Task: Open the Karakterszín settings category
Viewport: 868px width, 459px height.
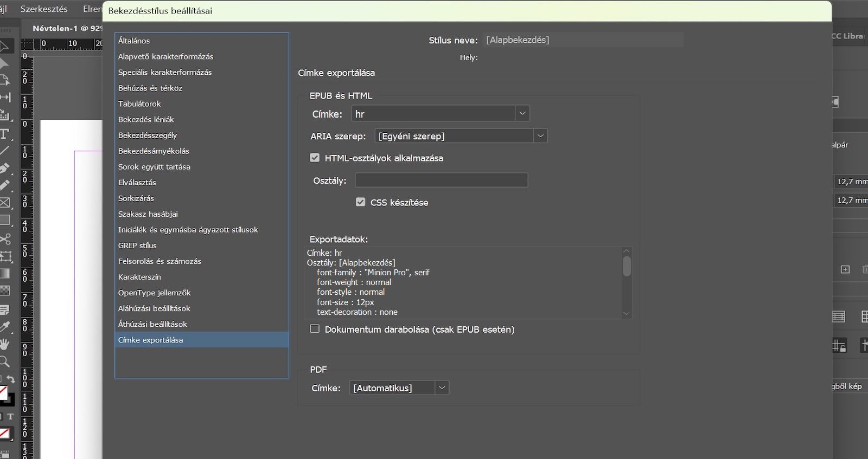Action: (139, 277)
